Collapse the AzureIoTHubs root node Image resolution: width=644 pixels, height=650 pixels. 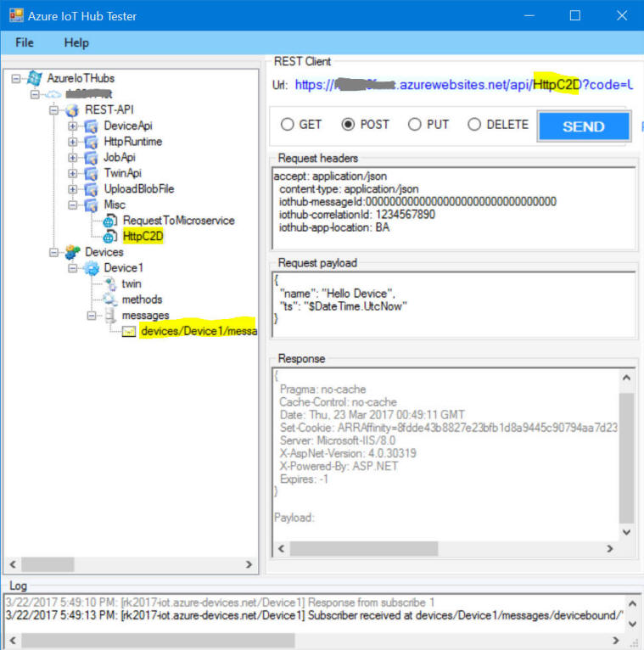[x=16, y=78]
